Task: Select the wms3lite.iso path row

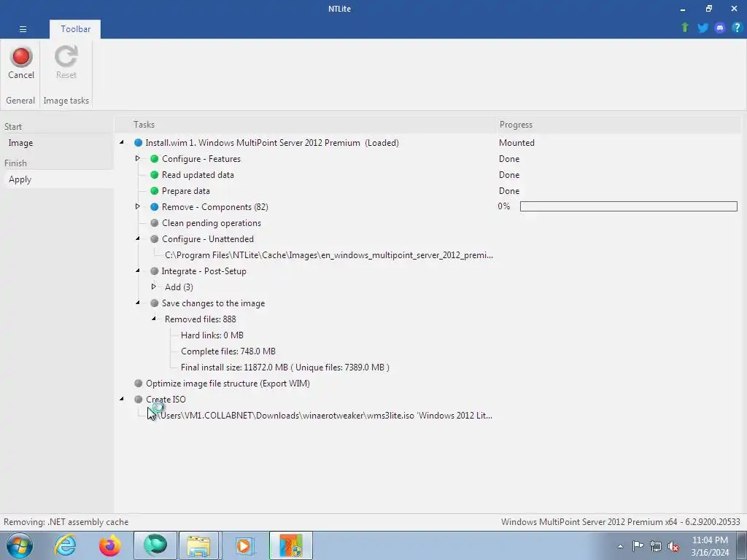Action: point(320,415)
